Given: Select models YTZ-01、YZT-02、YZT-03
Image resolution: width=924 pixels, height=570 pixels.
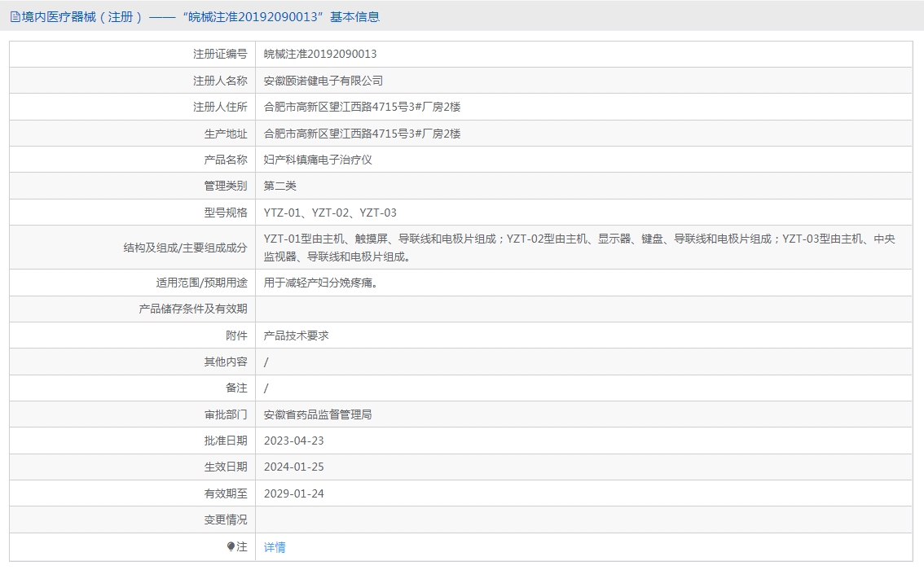Looking at the screenshot, I should (330, 213).
